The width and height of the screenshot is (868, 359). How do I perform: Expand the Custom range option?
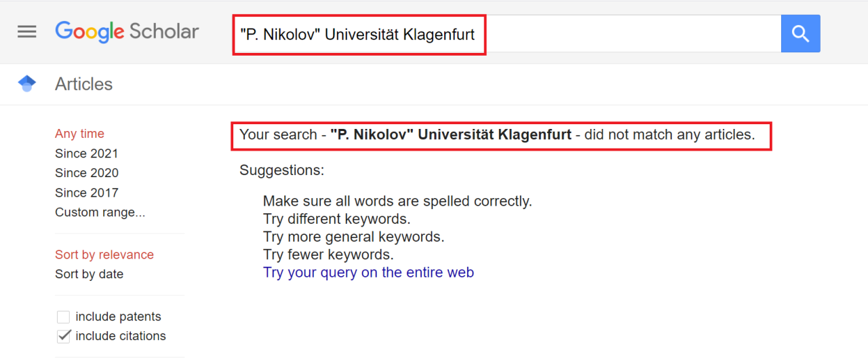(x=100, y=212)
